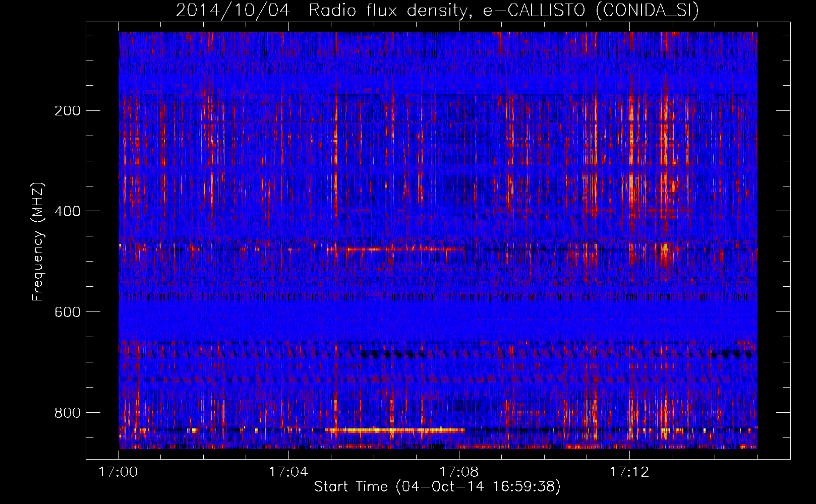
Task: Click the 17:12 time tick label
Action: click(x=629, y=472)
